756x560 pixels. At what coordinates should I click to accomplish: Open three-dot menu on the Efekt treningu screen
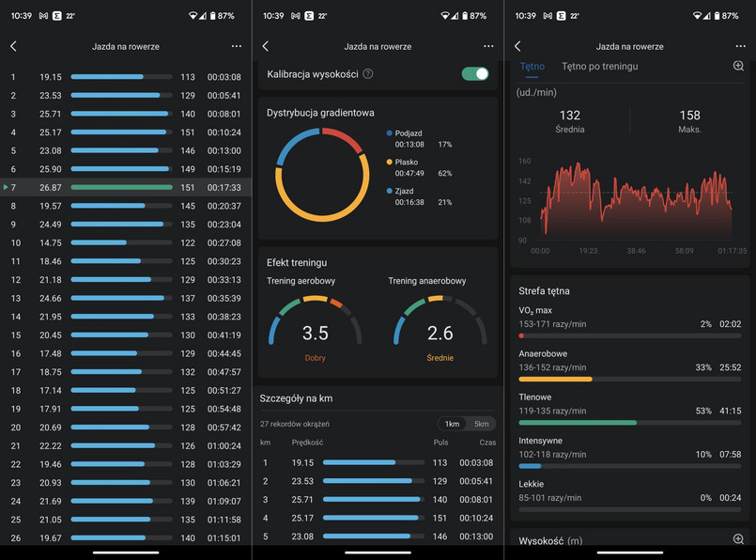click(488, 46)
